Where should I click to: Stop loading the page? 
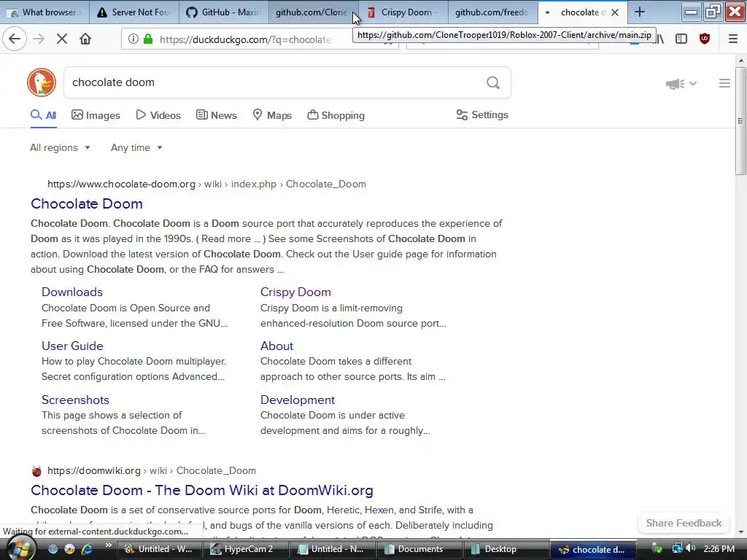tap(62, 39)
